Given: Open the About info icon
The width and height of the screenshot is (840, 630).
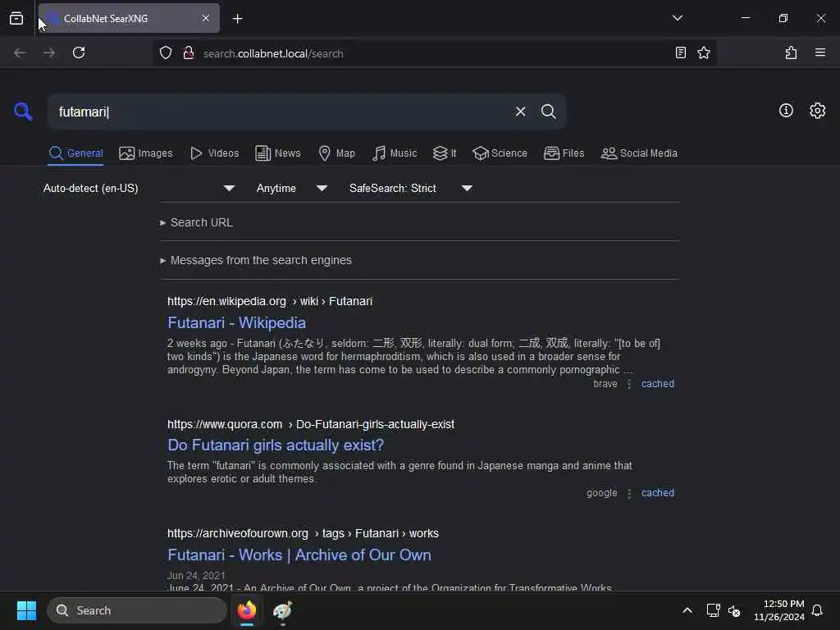Looking at the screenshot, I should pyautogui.click(x=786, y=111).
